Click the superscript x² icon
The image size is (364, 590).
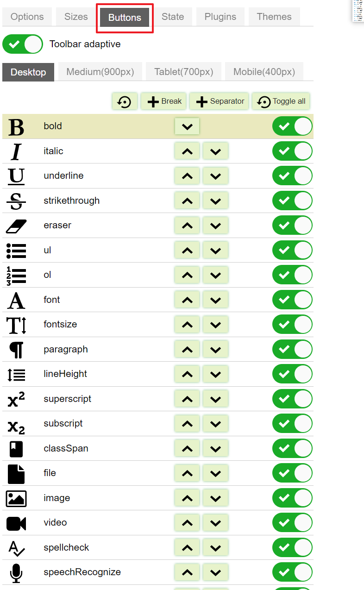(15, 398)
